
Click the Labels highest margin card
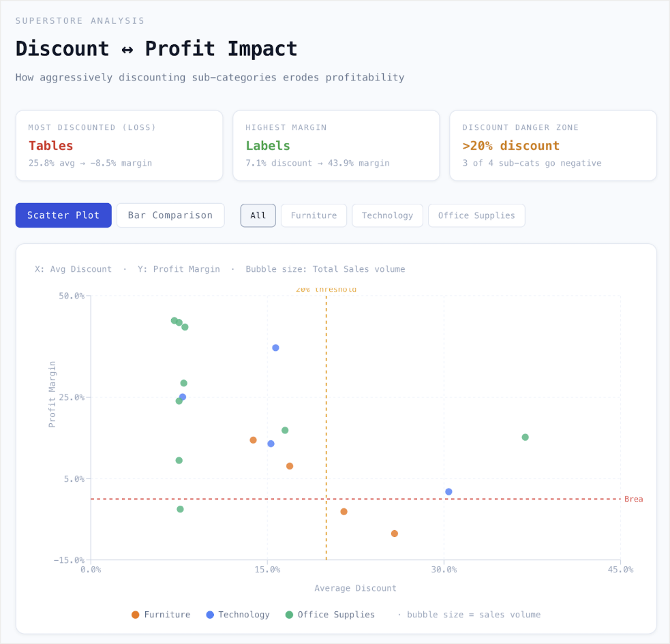pyautogui.click(x=336, y=145)
